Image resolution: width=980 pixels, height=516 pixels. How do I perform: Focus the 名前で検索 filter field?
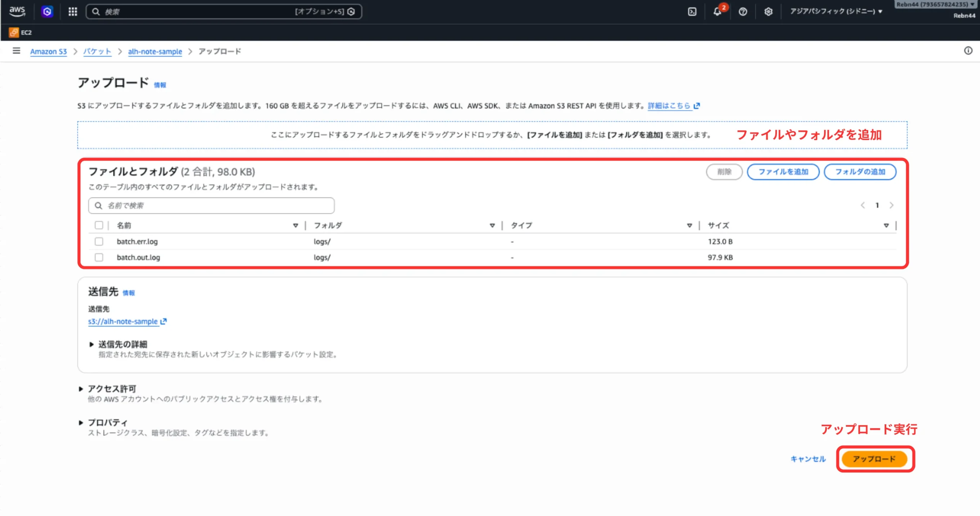[x=211, y=206]
